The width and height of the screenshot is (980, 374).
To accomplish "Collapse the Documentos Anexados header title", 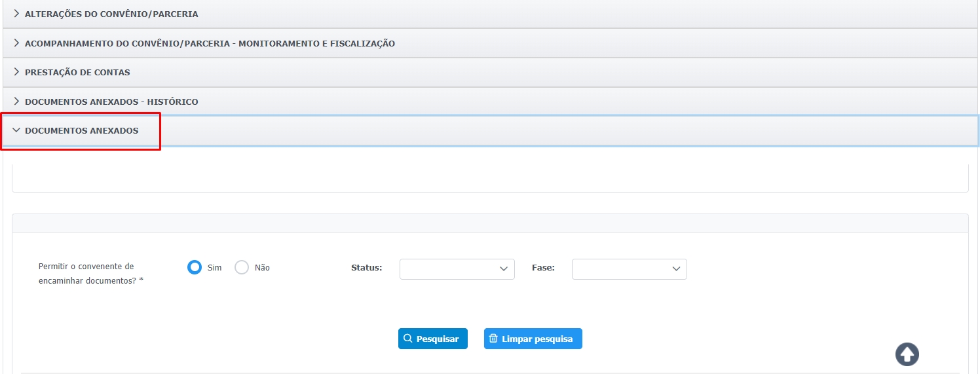I will pyautogui.click(x=82, y=130).
